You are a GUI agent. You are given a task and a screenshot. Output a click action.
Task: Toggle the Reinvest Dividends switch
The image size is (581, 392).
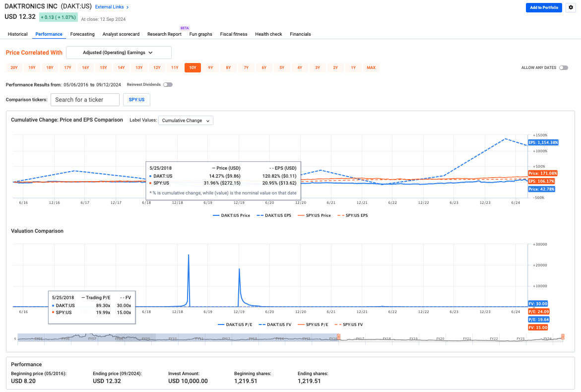click(168, 84)
